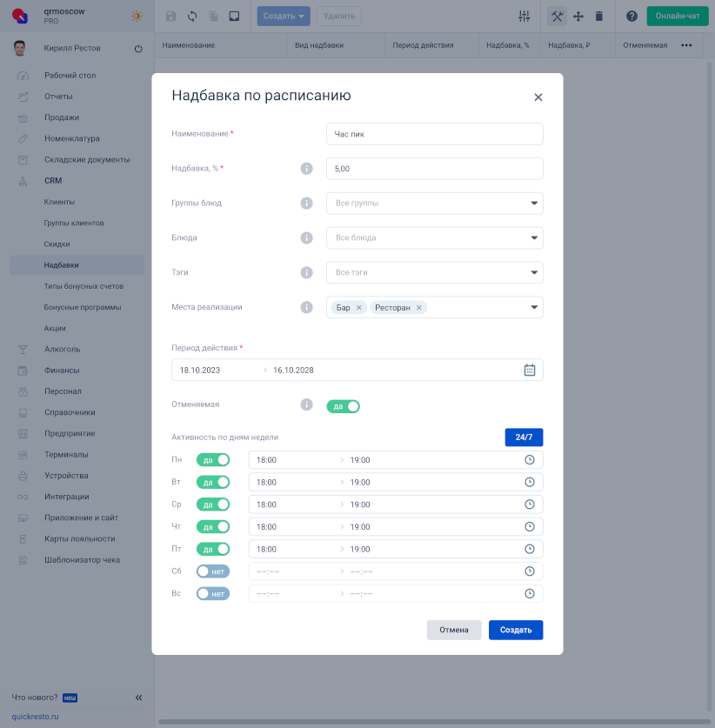This screenshot has height=728, width=715.
Task: Open help question mark icon
Action: pos(631,17)
